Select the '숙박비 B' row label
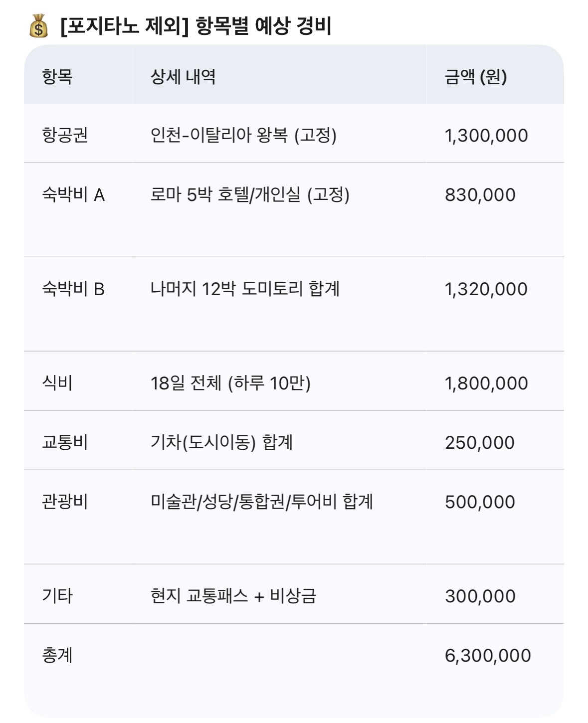The image size is (588, 723). pos(73,289)
